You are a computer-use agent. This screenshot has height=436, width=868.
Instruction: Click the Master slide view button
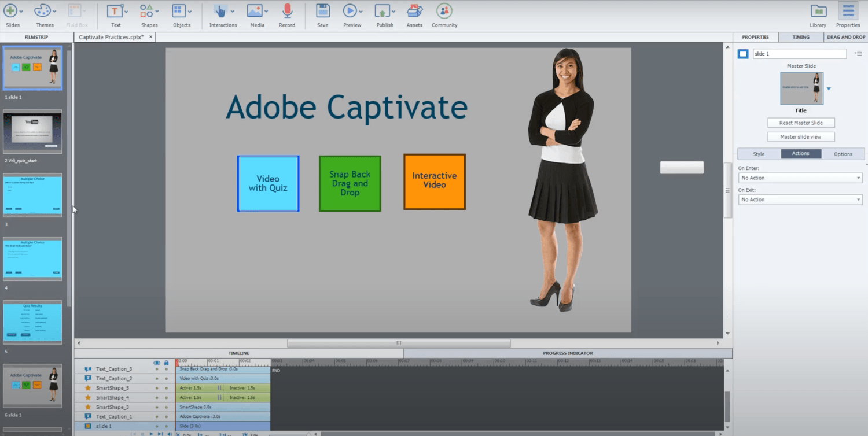pyautogui.click(x=801, y=137)
